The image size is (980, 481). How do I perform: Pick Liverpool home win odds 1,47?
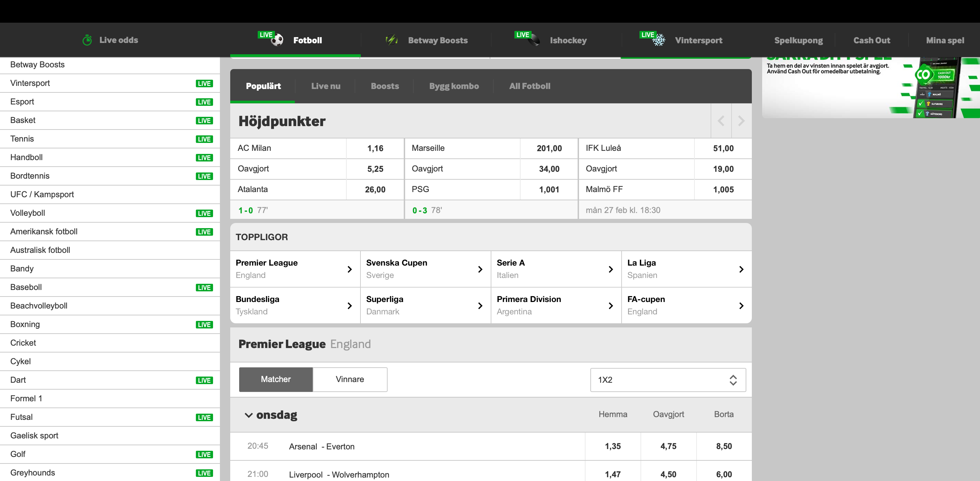(x=613, y=474)
